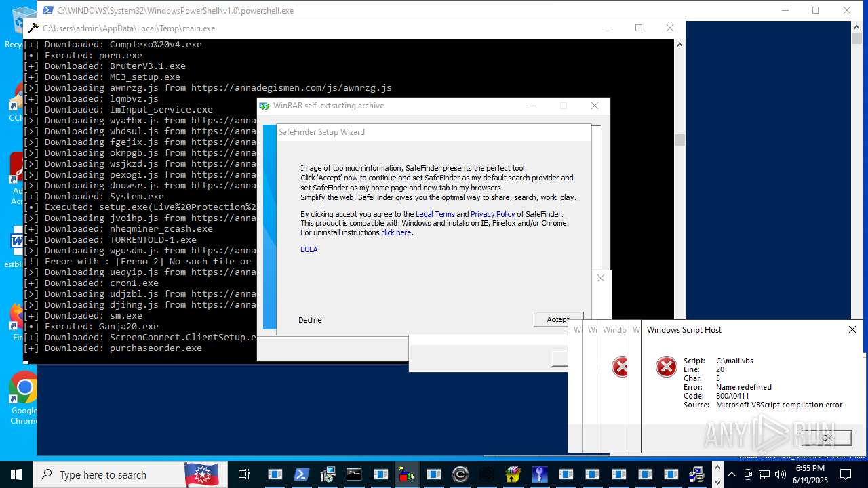The width and height of the screenshot is (868, 488).
Task: Click the WinRAR self-extracting archive title icon
Action: coord(264,106)
